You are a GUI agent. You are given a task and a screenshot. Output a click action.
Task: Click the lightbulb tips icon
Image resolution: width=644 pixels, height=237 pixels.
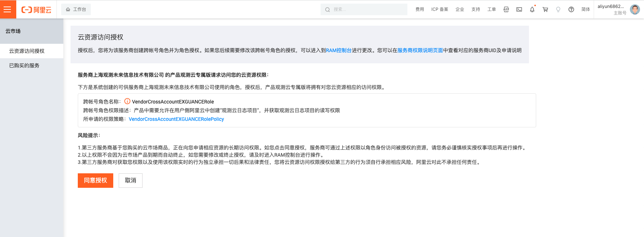click(x=558, y=9)
